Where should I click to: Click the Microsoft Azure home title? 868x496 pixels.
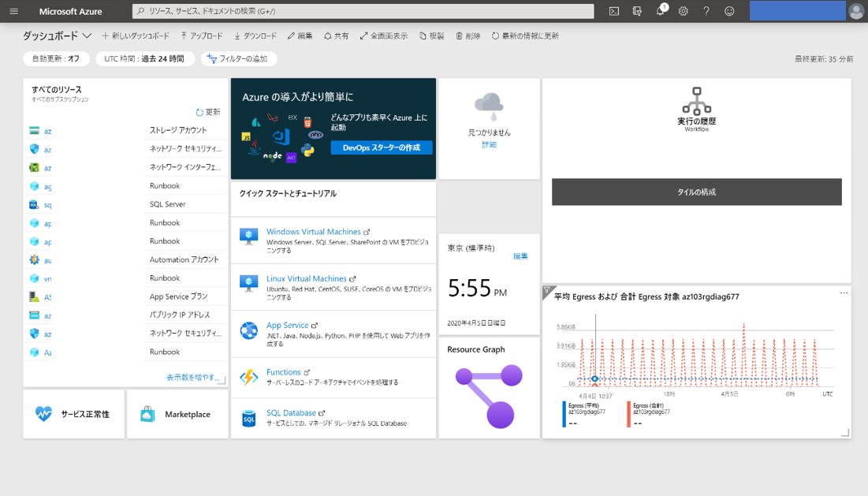(x=70, y=11)
